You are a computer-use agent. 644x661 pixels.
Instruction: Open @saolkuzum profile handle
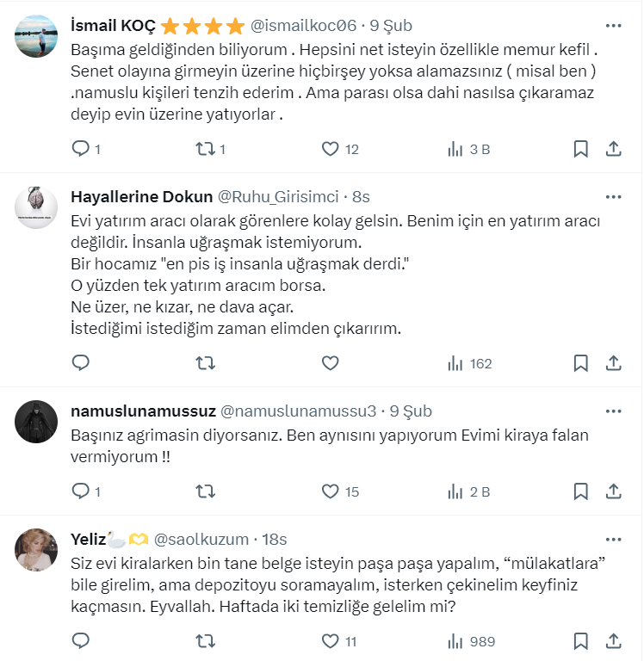coord(201,540)
